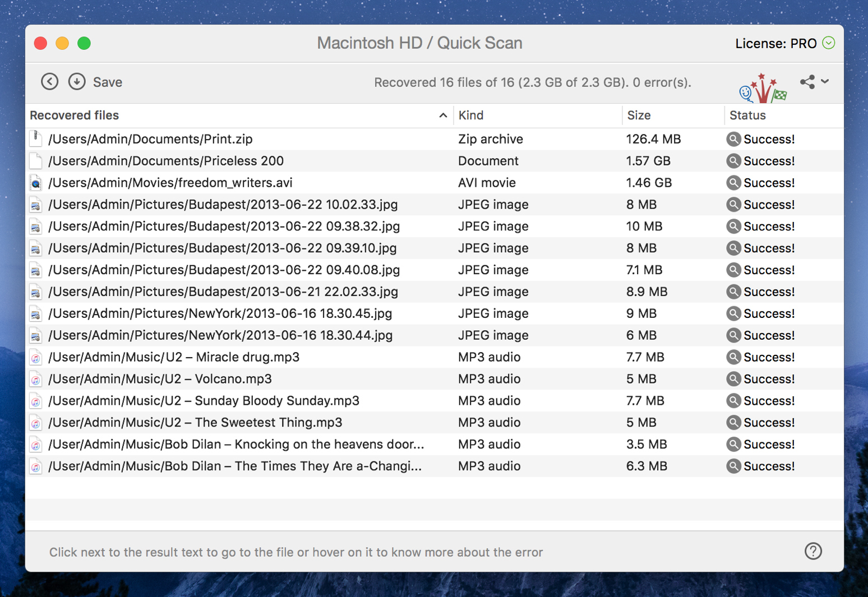Select the /Users/Admin/Movies/freedom_writers.avi row
This screenshot has height=597, width=868.
435,183
